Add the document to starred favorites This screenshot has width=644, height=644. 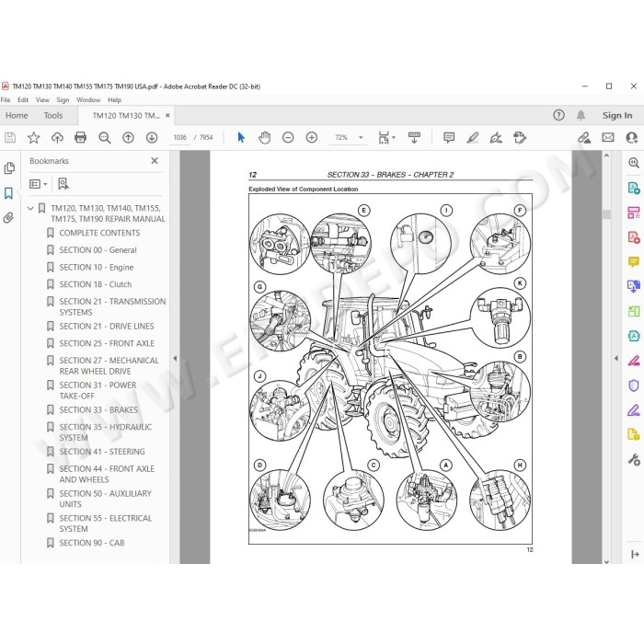pyautogui.click(x=34, y=138)
